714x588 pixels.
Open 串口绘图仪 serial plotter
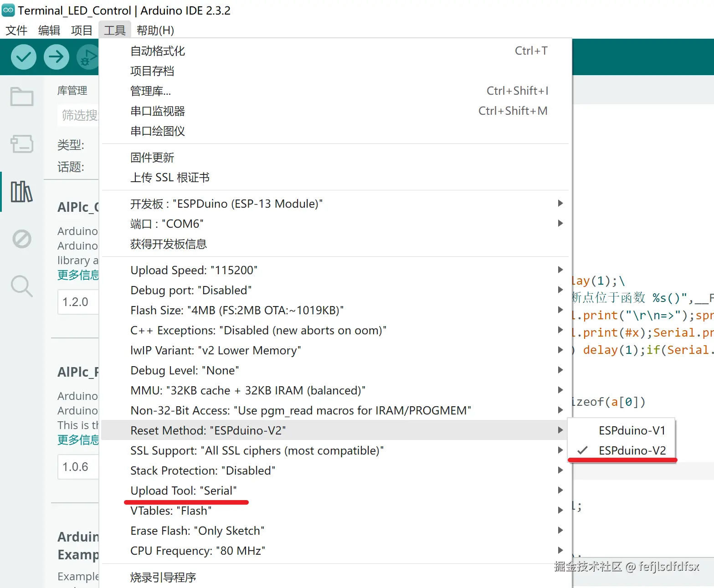(335, 131)
